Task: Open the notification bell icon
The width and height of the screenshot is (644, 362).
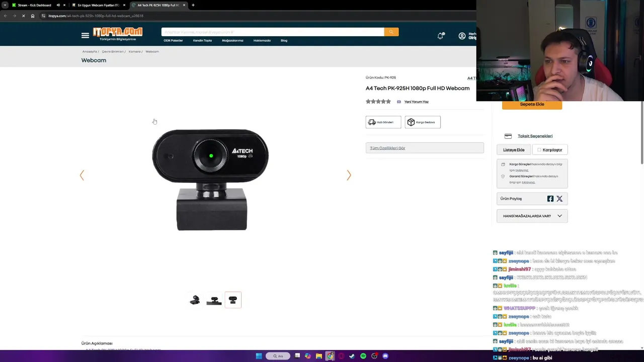Action: pyautogui.click(x=441, y=36)
